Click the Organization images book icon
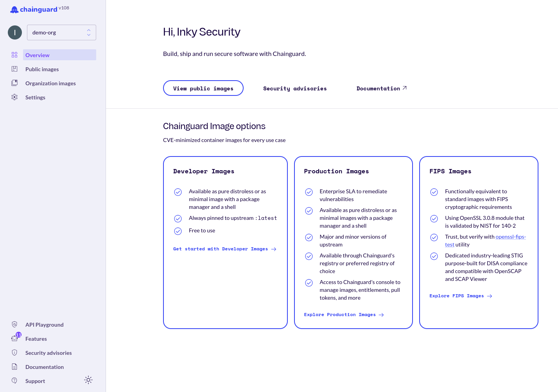 [x=14, y=83]
